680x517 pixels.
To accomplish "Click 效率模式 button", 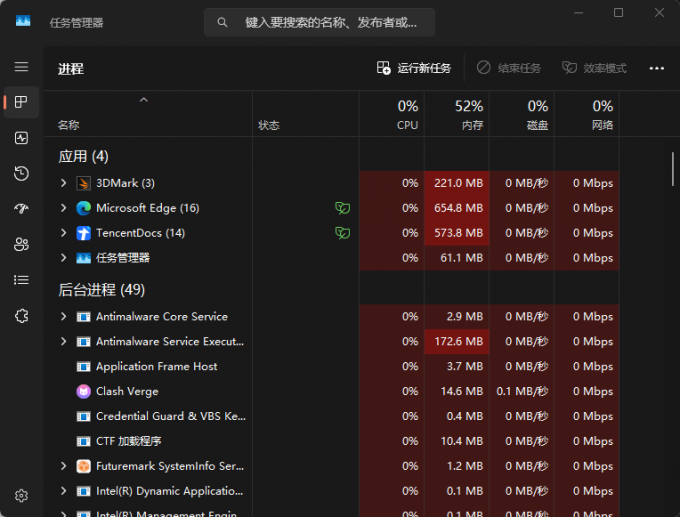I will tap(594, 68).
